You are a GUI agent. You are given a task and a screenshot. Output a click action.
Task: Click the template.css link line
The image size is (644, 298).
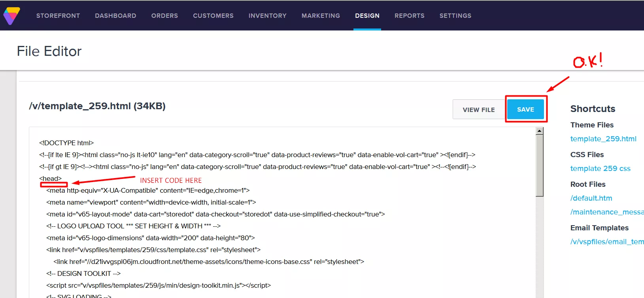point(153,250)
